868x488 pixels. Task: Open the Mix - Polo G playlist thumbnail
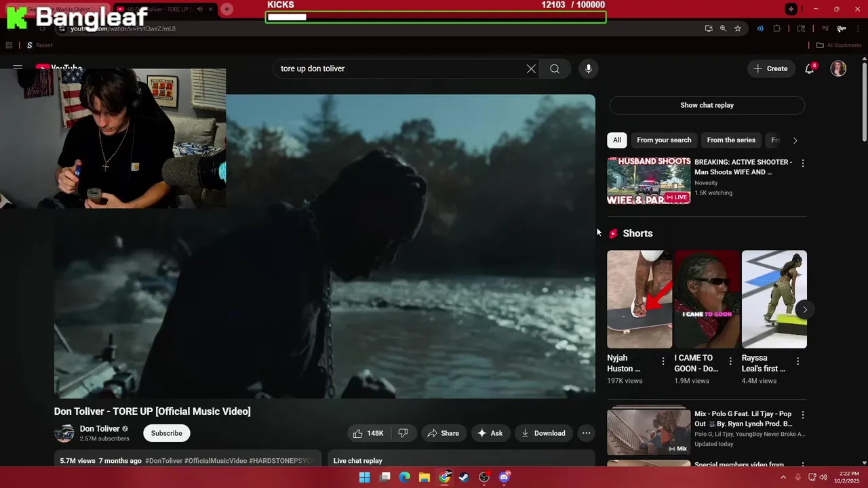(x=649, y=432)
